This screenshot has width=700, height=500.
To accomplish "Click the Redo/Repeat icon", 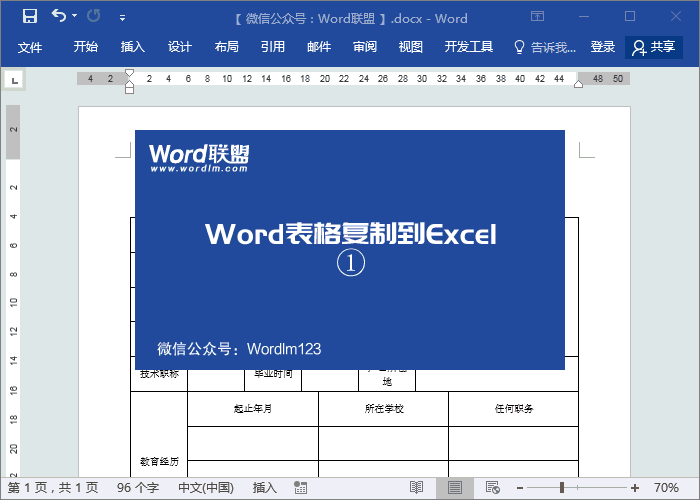I will 94,16.
